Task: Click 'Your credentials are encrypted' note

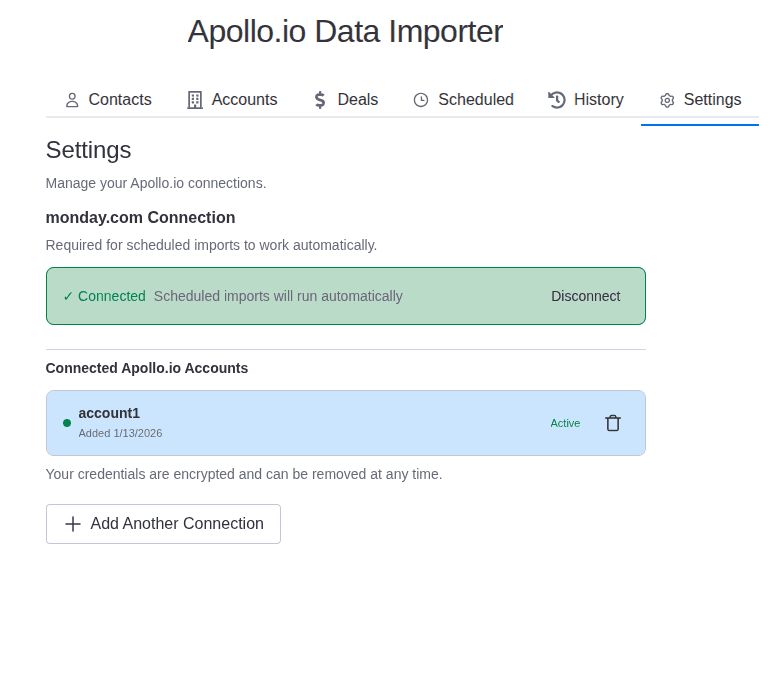Action: tap(244, 474)
